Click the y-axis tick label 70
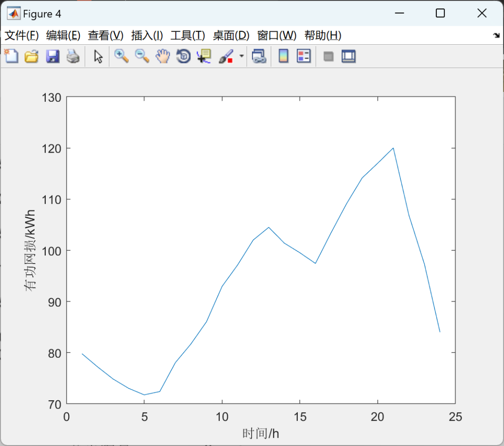 pyautogui.click(x=55, y=404)
